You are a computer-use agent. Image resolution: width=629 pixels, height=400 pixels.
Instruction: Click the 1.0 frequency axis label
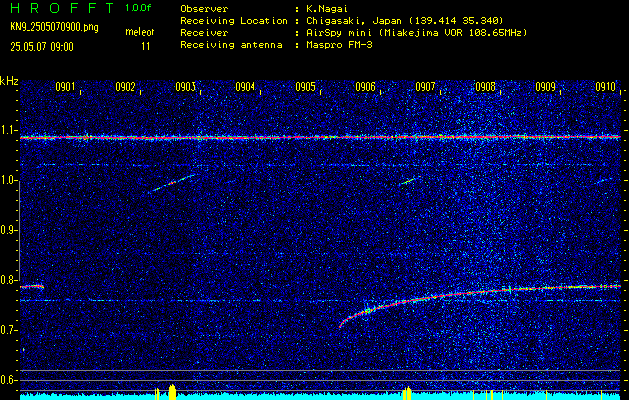(8, 181)
